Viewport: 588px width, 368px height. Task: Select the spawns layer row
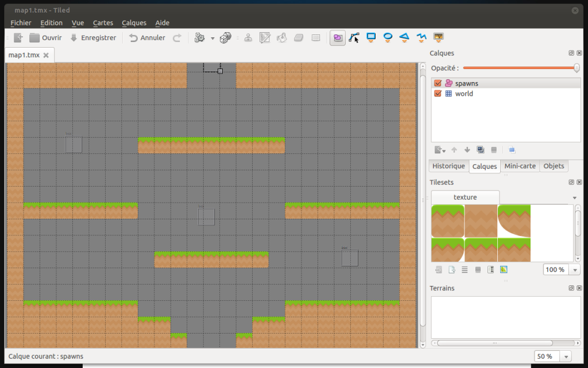[505, 83]
